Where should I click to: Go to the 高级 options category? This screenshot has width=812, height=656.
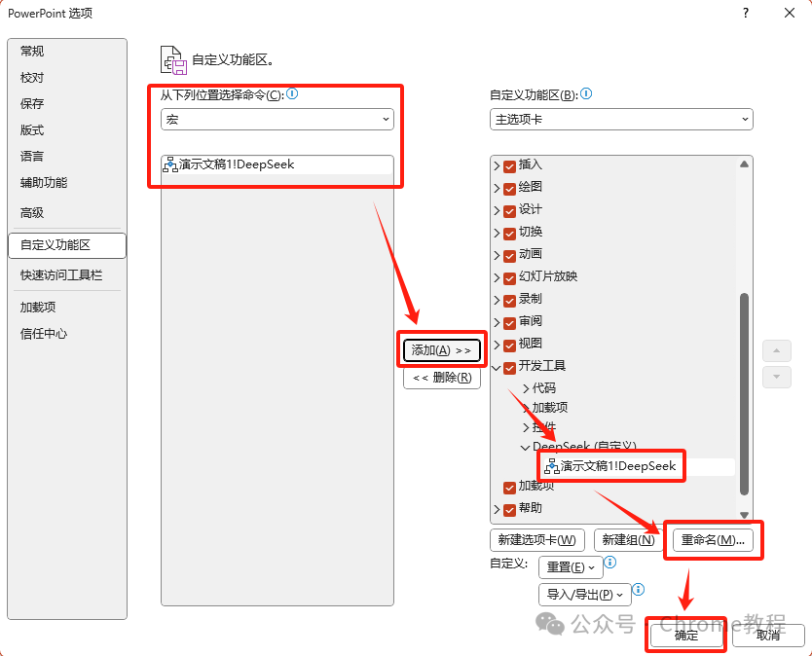click(67, 212)
